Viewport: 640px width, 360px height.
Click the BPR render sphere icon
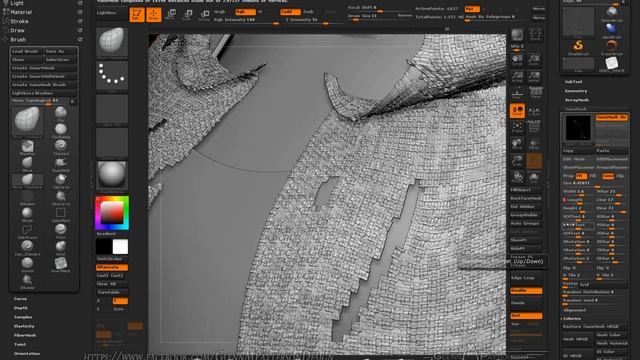(517, 35)
